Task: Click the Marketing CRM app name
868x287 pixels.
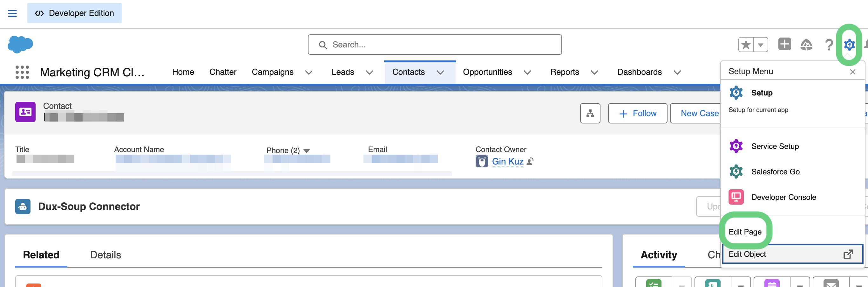Action: [x=92, y=72]
